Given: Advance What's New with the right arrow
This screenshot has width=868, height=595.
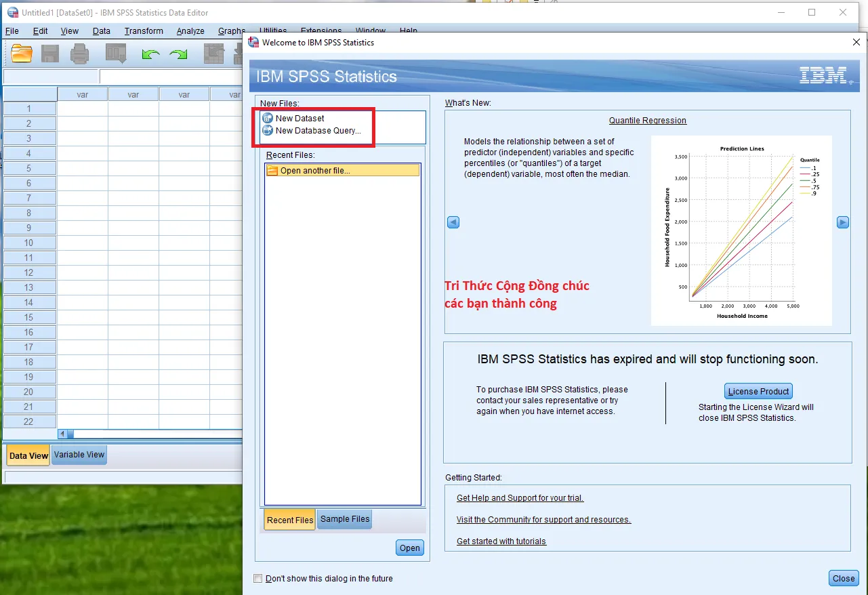Looking at the screenshot, I should click(x=842, y=222).
